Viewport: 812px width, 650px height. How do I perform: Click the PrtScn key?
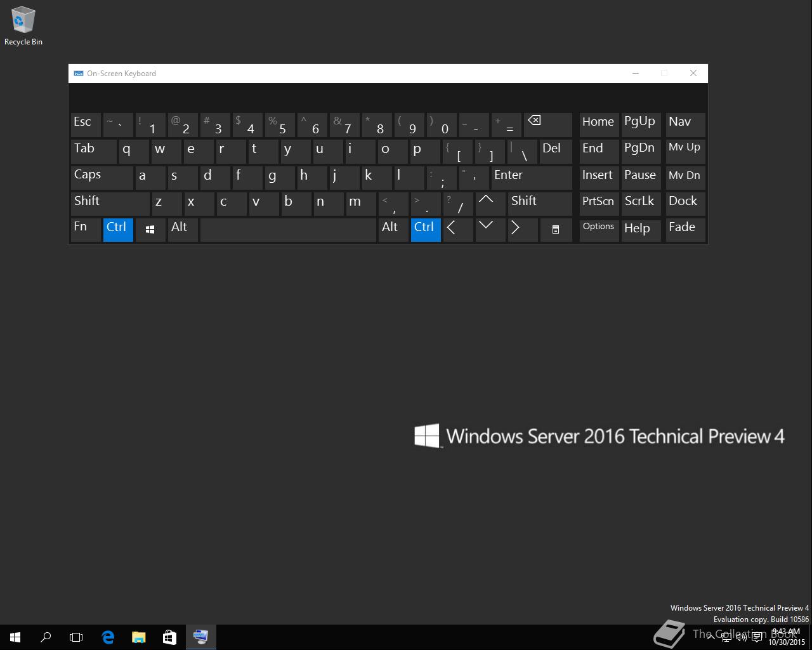tap(599, 204)
